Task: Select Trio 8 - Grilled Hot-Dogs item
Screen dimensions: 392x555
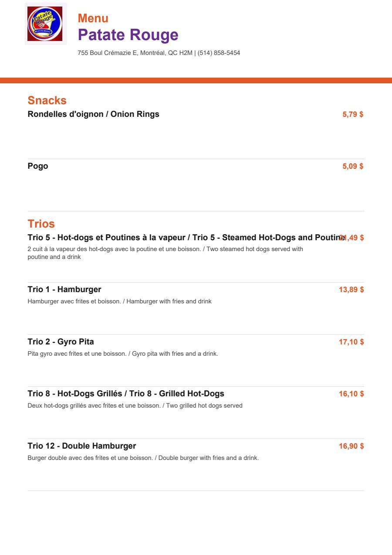Action: (x=126, y=394)
